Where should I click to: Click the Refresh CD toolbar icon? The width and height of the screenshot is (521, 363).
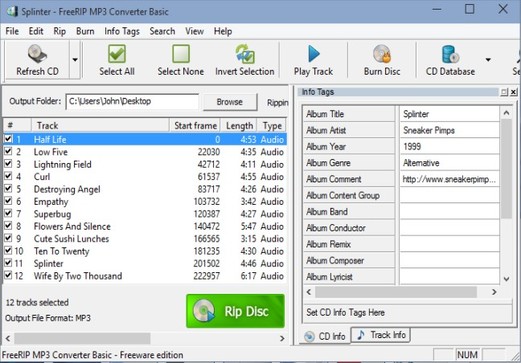click(x=37, y=54)
